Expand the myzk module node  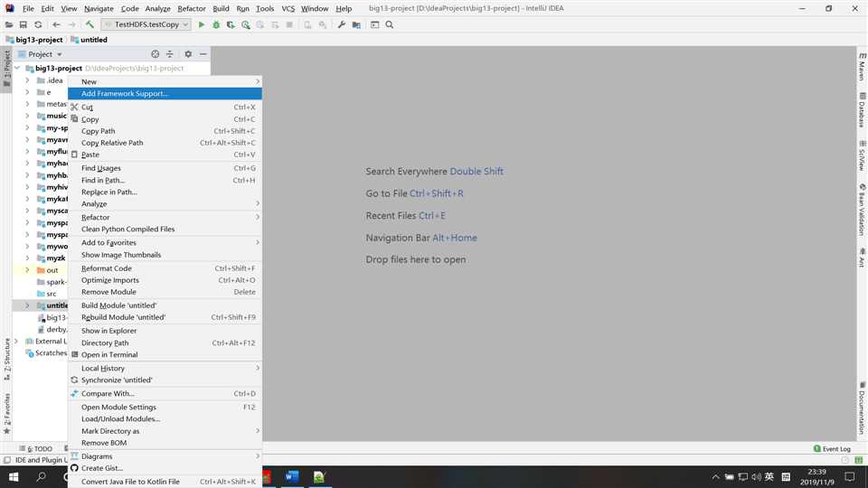(x=27, y=258)
